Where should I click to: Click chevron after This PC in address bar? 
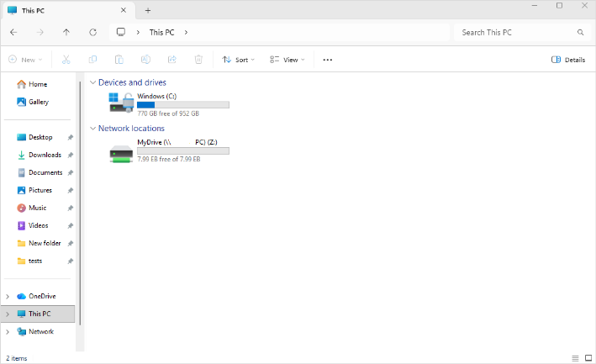tap(186, 32)
